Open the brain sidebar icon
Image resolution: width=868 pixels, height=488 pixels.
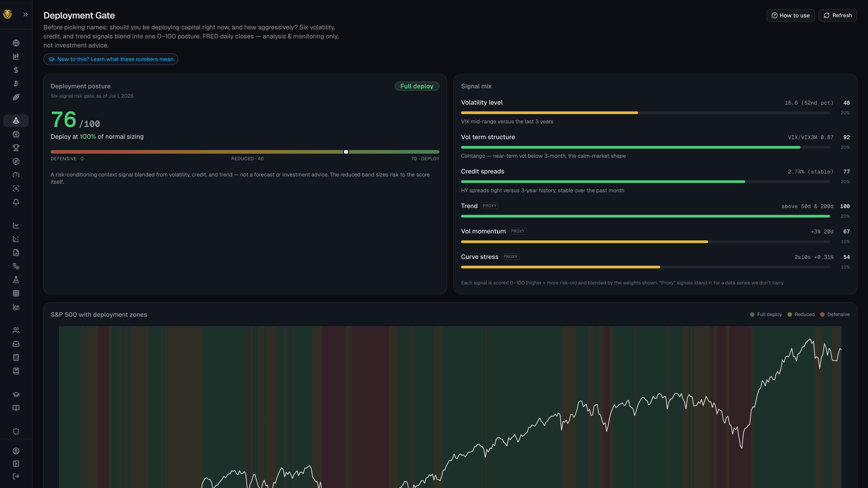point(16,134)
